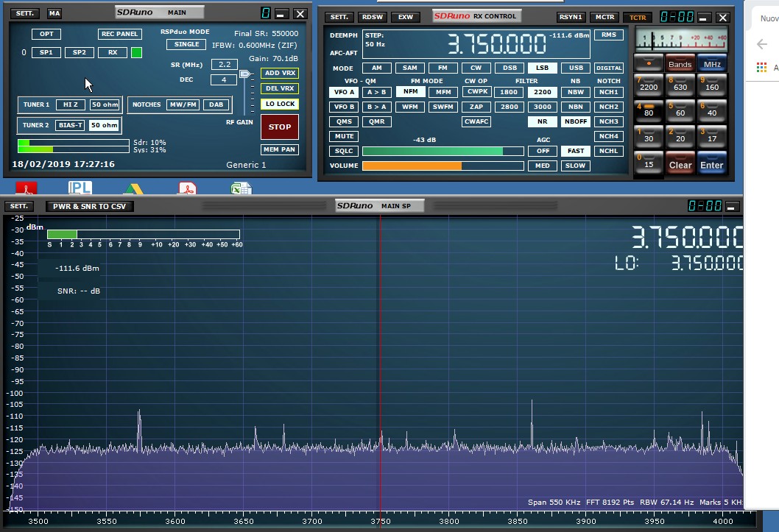Select the 160 band keypad key
The width and height of the screenshot is (779, 532).
coord(712,84)
